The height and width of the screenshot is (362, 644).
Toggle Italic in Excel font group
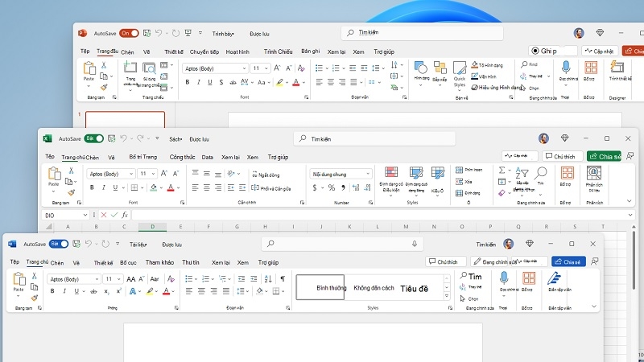pos(104,187)
